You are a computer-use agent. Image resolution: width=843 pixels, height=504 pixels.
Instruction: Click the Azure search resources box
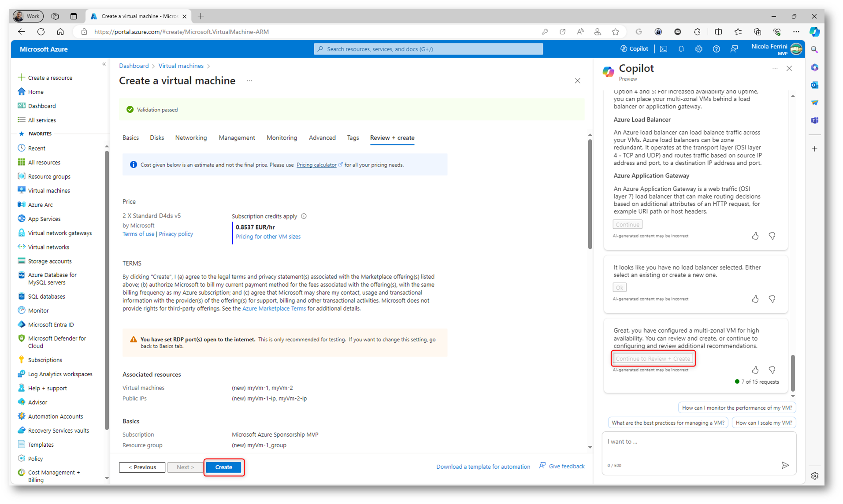tap(428, 49)
